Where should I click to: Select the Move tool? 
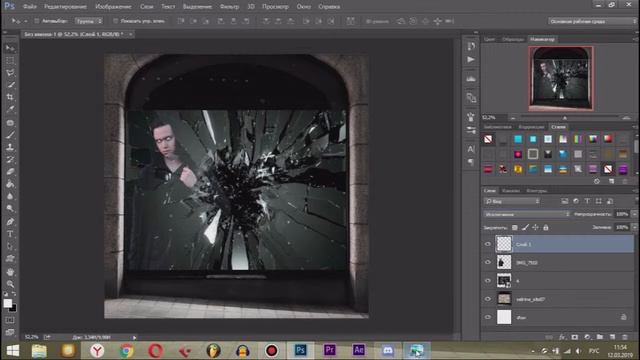coord(10,48)
